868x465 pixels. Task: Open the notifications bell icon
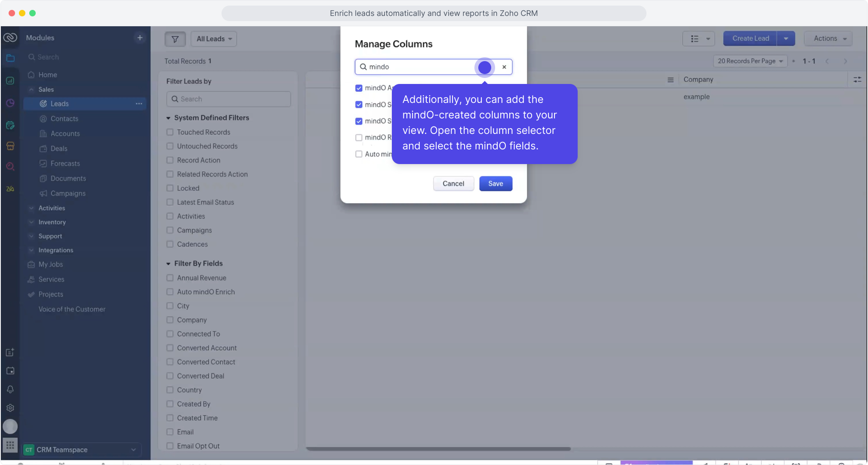click(10, 389)
